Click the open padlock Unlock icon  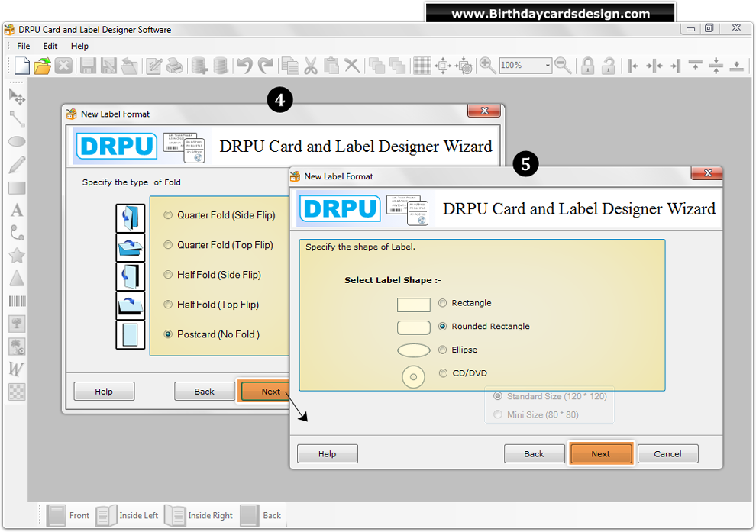[609, 66]
